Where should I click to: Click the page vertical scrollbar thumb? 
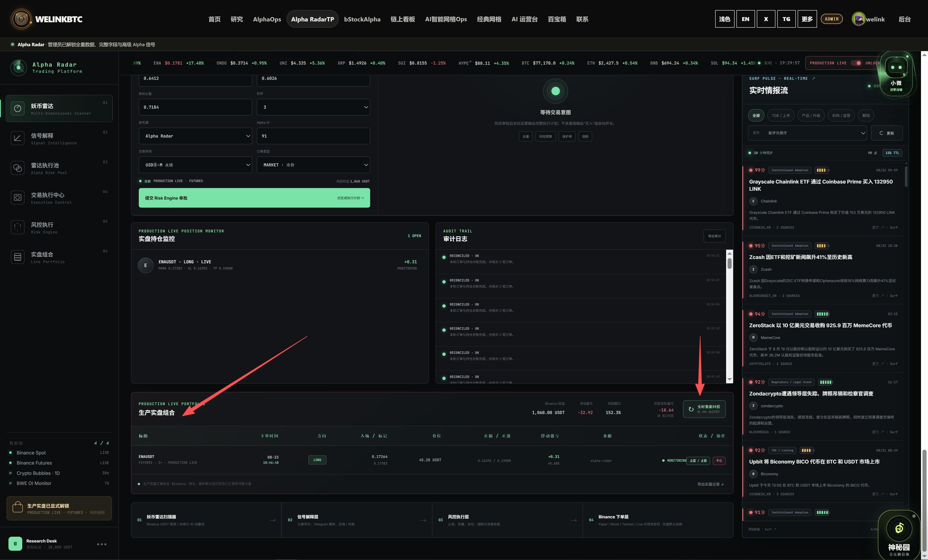tap(924, 500)
